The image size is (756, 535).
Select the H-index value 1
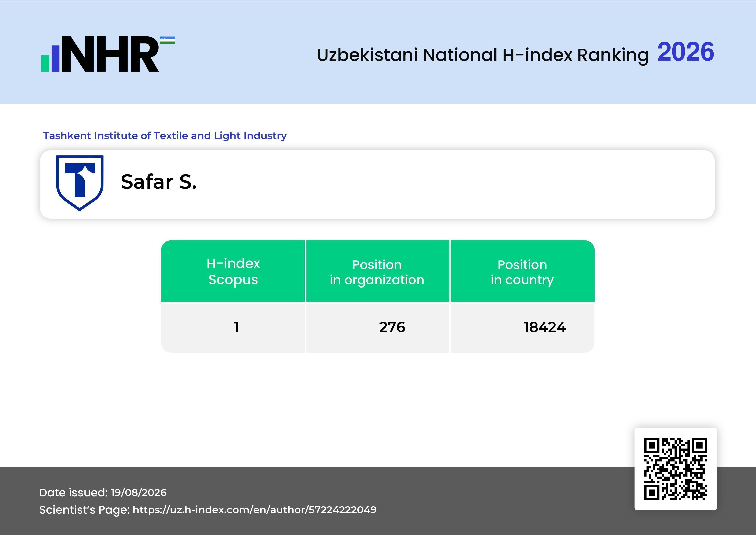[x=236, y=327]
